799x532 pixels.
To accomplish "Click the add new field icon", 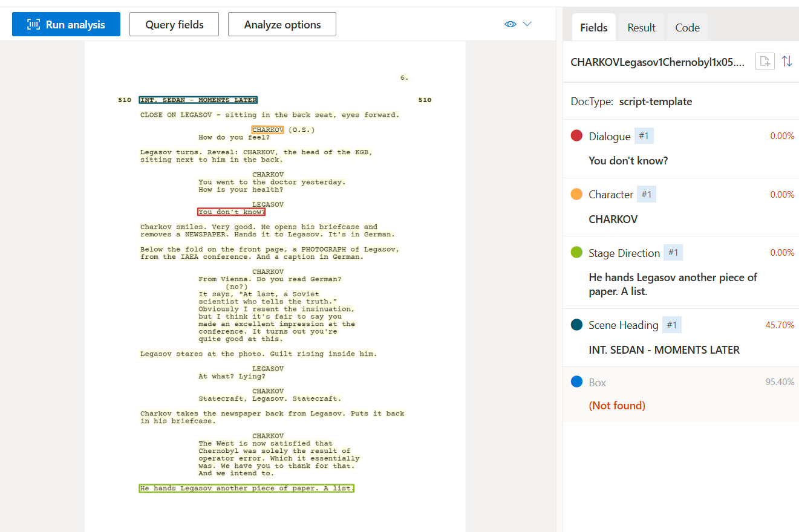I will 765,61.
